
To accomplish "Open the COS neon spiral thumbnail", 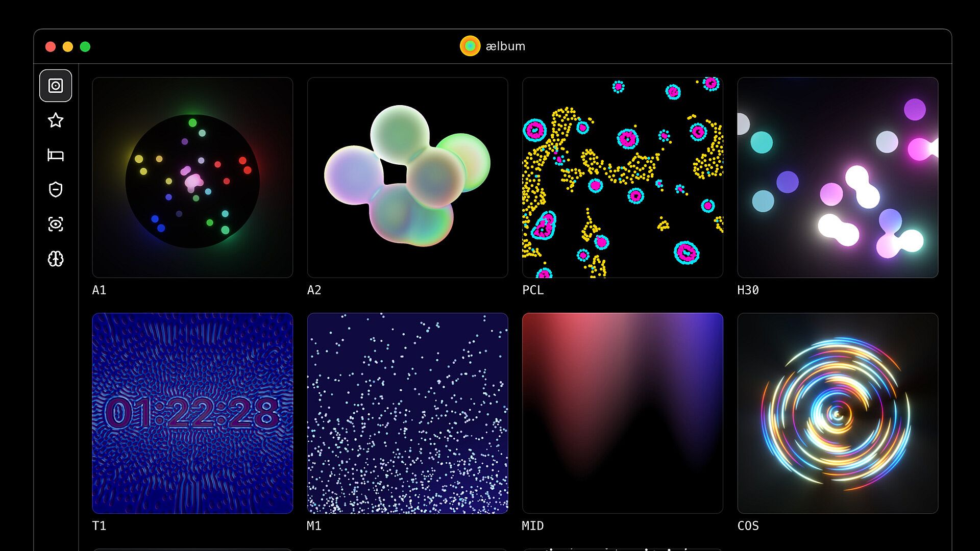I will click(837, 413).
